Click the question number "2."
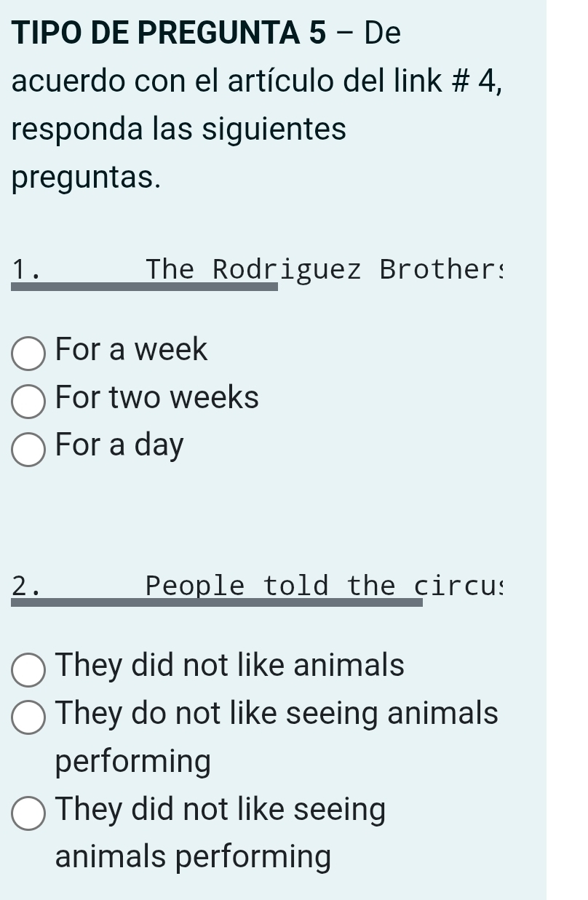 [x=26, y=586]
